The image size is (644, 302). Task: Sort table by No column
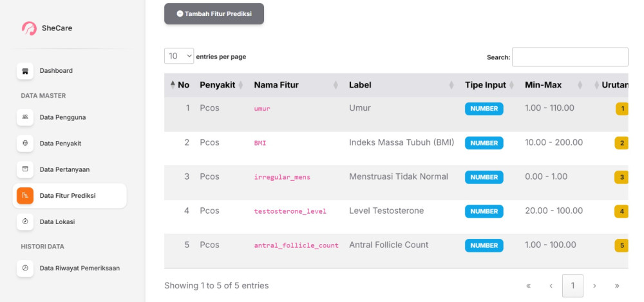pyautogui.click(x=180, y=85)
